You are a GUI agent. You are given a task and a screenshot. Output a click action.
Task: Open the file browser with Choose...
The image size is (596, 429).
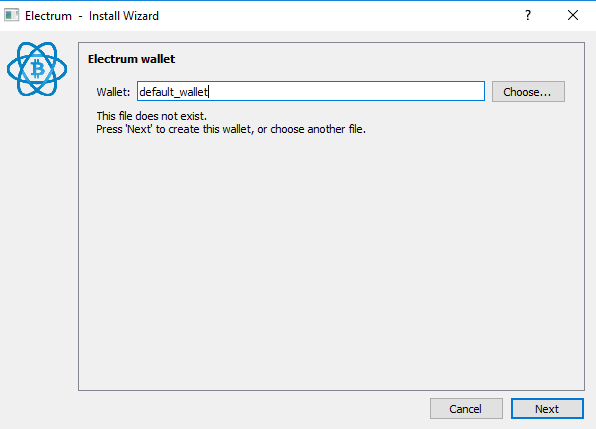[x=528, y=92]
